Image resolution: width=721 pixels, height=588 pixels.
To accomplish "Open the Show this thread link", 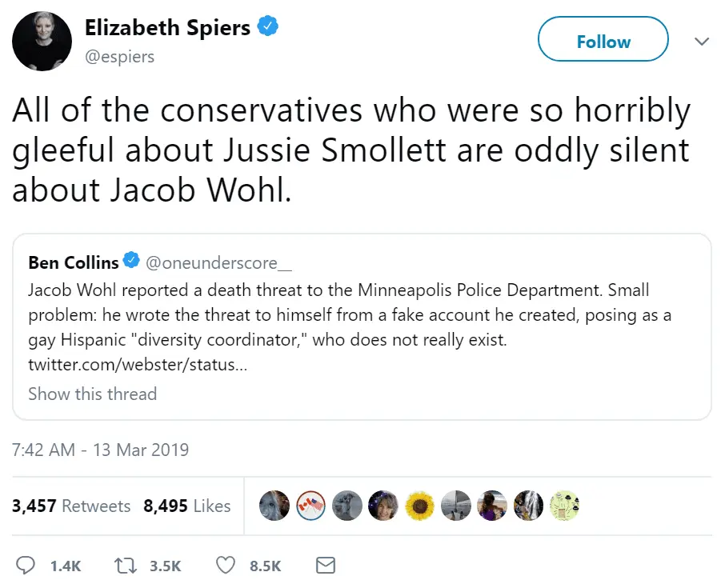I will point(92,394).
